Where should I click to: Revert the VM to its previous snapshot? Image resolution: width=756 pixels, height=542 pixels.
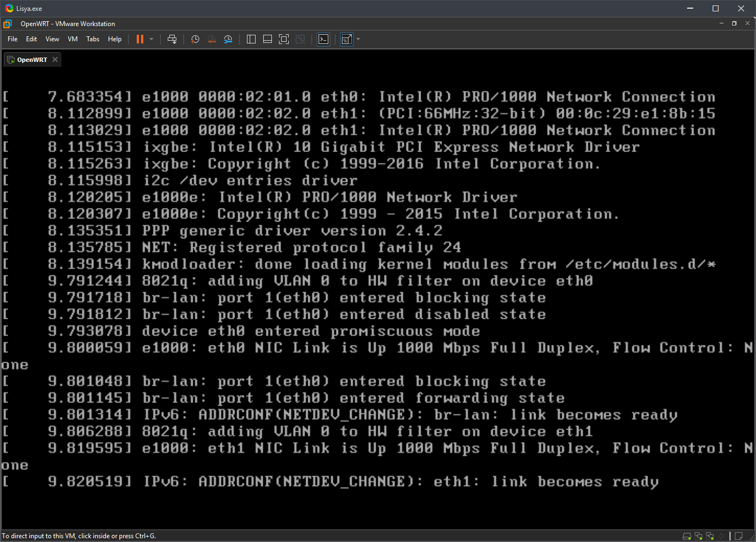coord(212,39)
